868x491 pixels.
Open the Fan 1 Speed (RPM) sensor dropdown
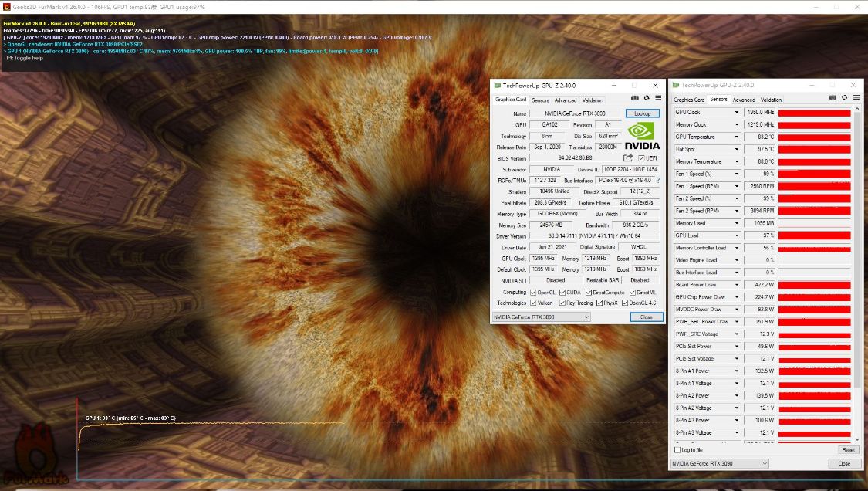(x=736, y=186)
